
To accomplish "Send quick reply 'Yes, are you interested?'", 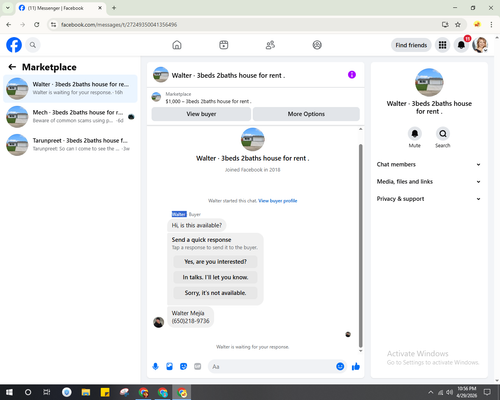I will pos(215,262).
